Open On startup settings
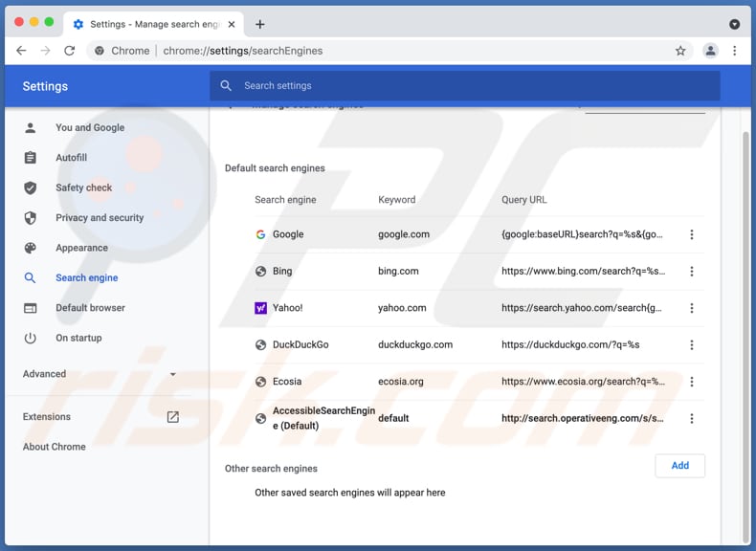The image size is (756, 551). [78, 338]
